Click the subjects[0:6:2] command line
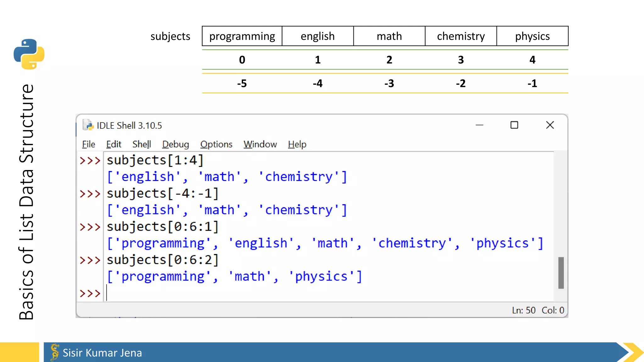Viewport: 644px width, 362px height. pos(163,260)
